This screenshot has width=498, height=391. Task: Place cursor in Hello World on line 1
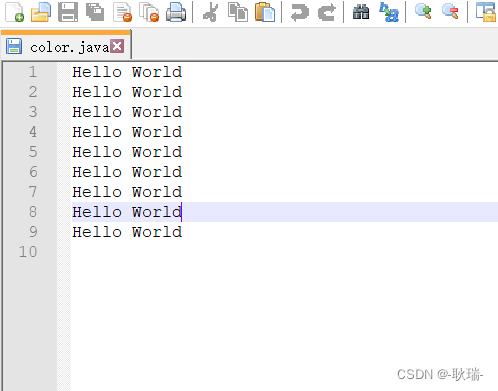coord(127,72)
